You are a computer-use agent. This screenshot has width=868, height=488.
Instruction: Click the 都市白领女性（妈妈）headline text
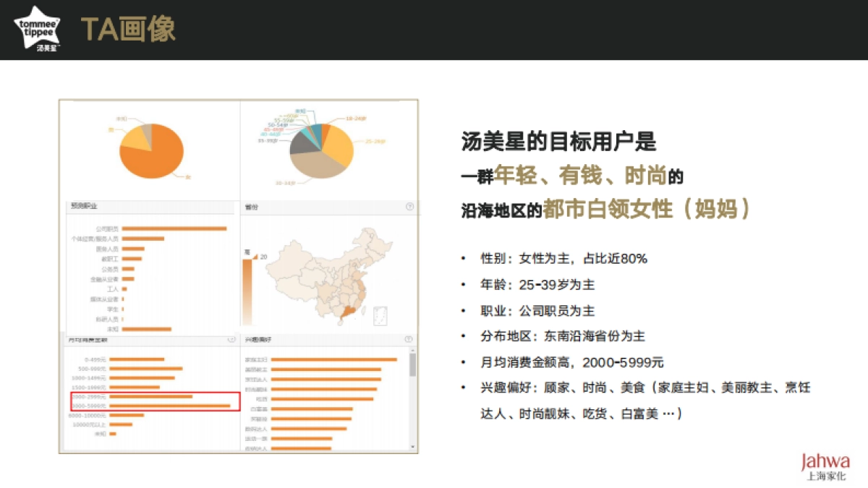647,209
